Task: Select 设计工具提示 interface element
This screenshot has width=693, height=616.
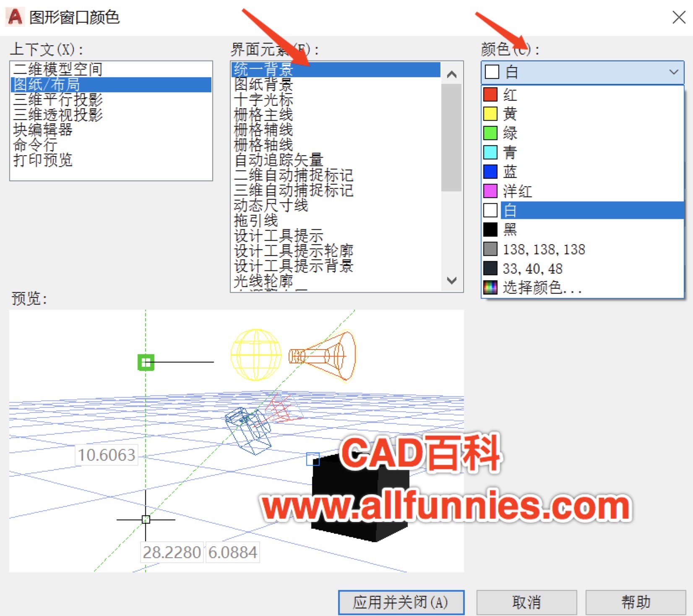Action: [336, 235]
